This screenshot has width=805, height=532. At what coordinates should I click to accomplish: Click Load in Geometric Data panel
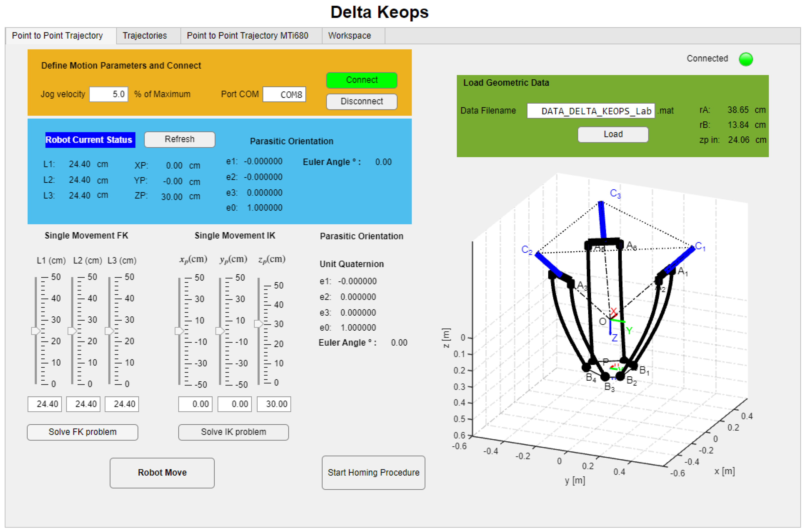[x=613, y=134]
